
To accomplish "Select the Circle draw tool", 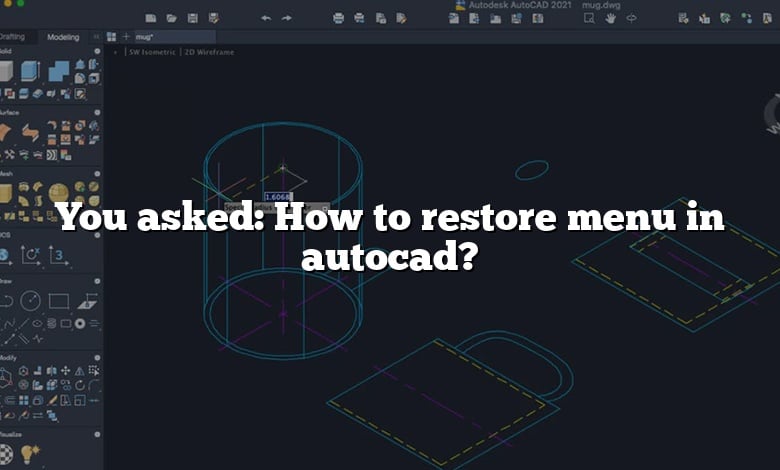I will pos(30,301).
